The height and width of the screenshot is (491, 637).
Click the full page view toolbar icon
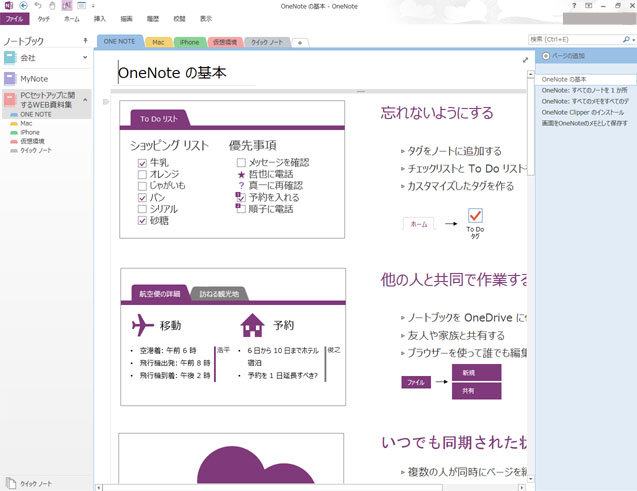coord(81,6)
